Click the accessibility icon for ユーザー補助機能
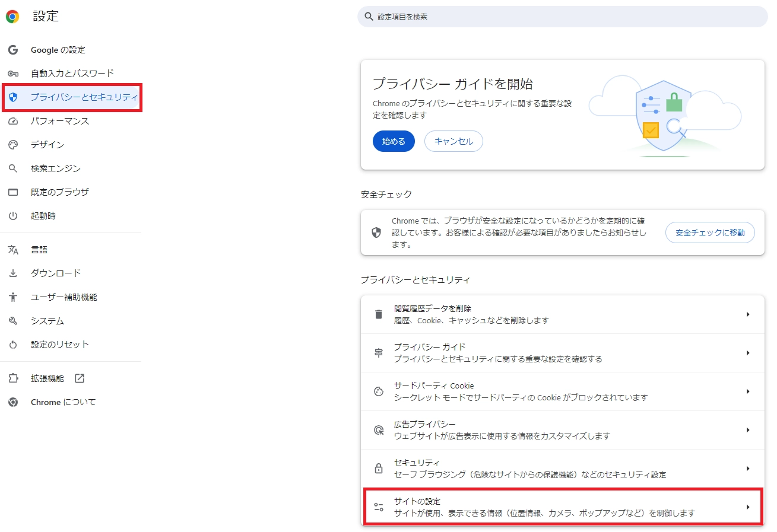This screenshot has width=777, height=532. click(x=13, y=297)
